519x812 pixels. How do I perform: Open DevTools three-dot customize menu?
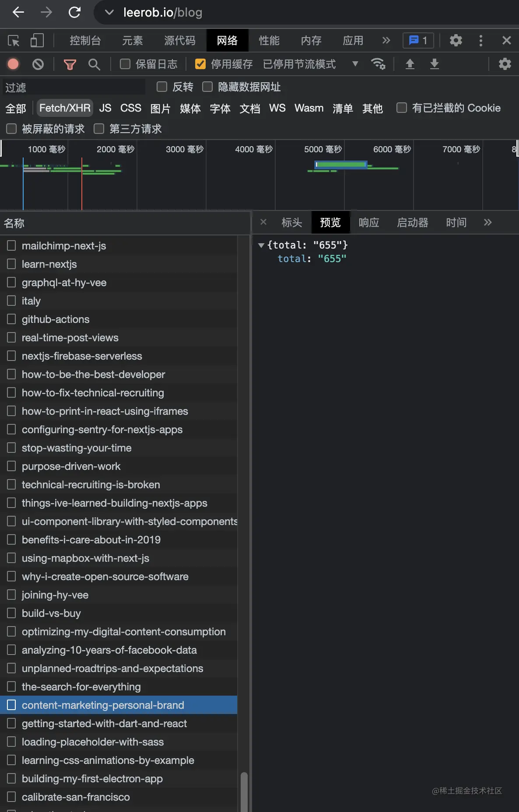pyautogui.click(x=481, y=41)
